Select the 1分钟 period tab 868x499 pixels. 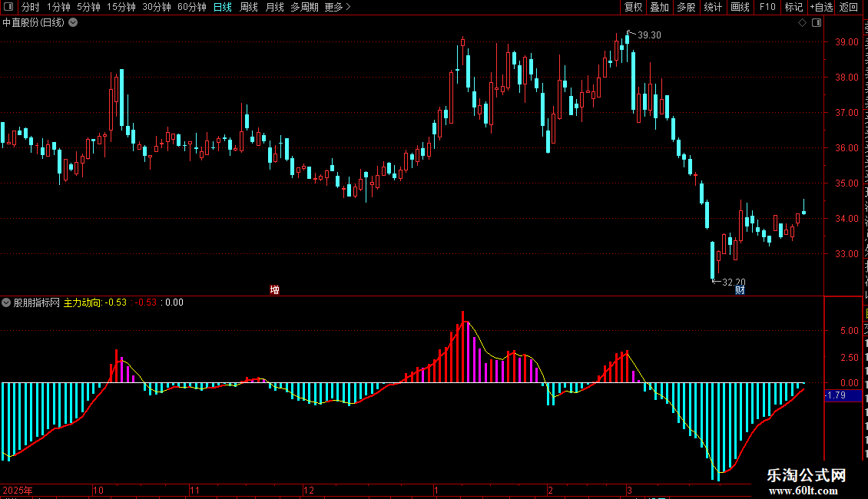(58, 7)
